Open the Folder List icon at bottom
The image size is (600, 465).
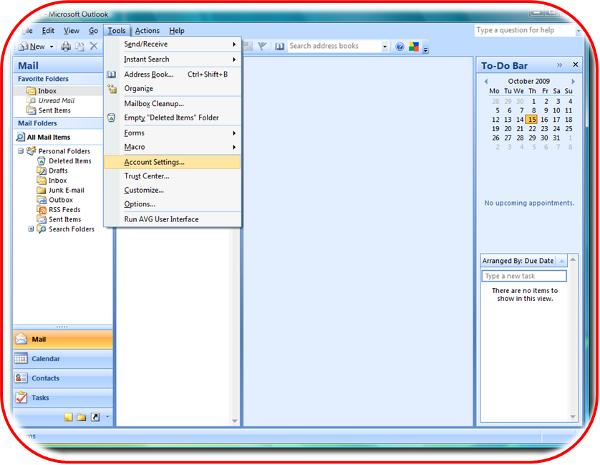pyautogui.click(x=82, y=417)
